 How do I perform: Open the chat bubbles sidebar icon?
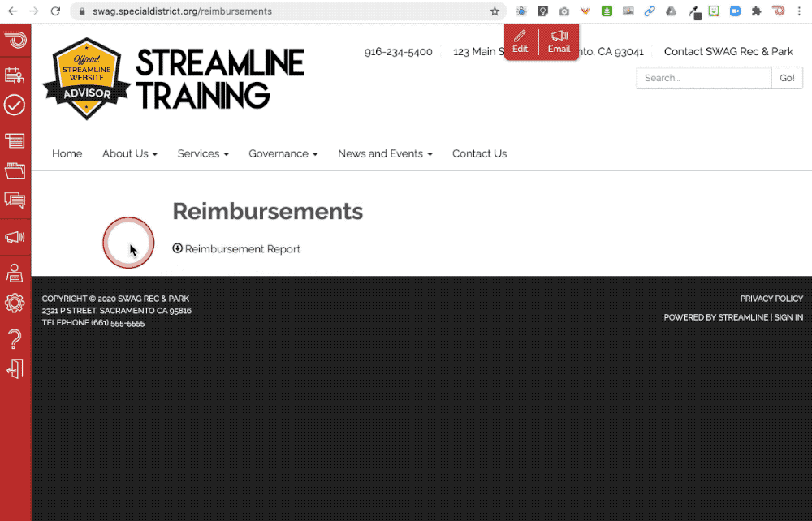point(15,200)
